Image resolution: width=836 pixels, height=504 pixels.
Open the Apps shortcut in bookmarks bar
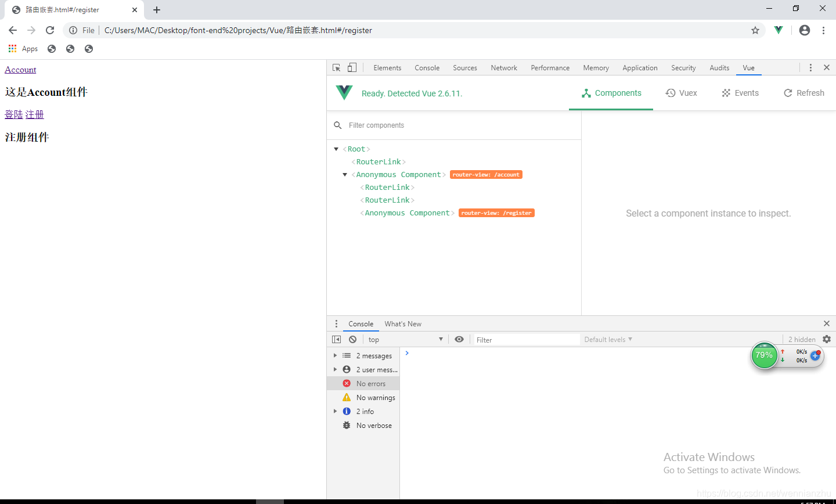[23, 49]
